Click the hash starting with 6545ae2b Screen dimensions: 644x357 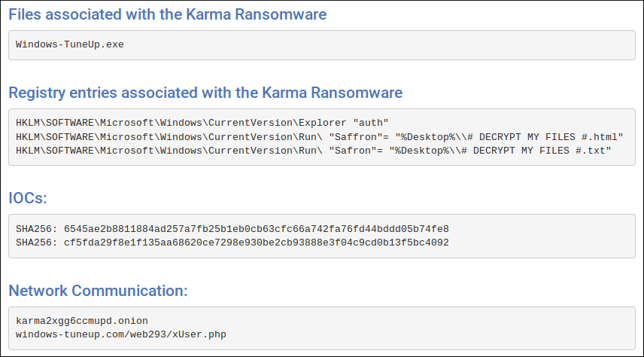(256, 228)
